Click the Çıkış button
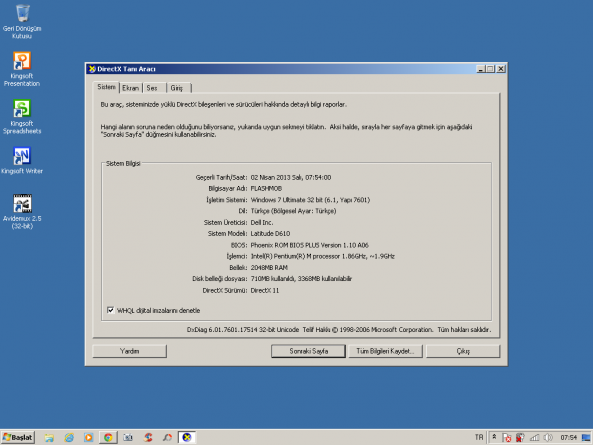 [x=463, y=351]
